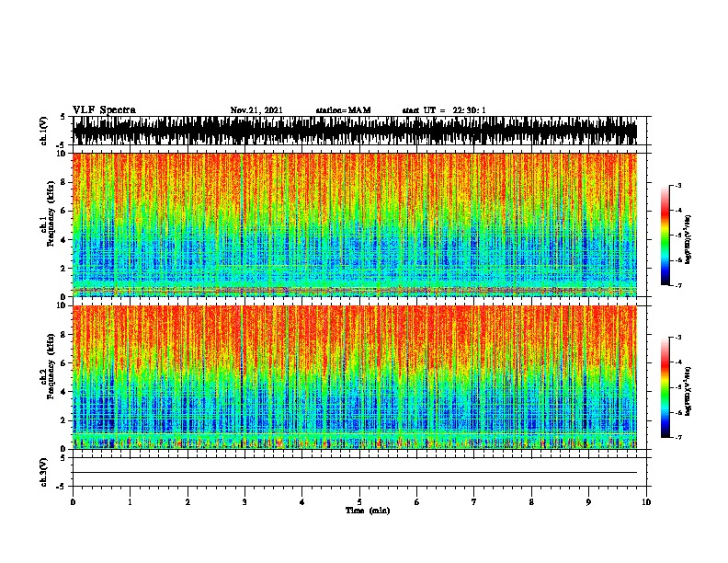The width and height of the screenshot is (728, 563).
Task: Click the 'ch.1(V)' waveform axis label
Action: [44, 131]
